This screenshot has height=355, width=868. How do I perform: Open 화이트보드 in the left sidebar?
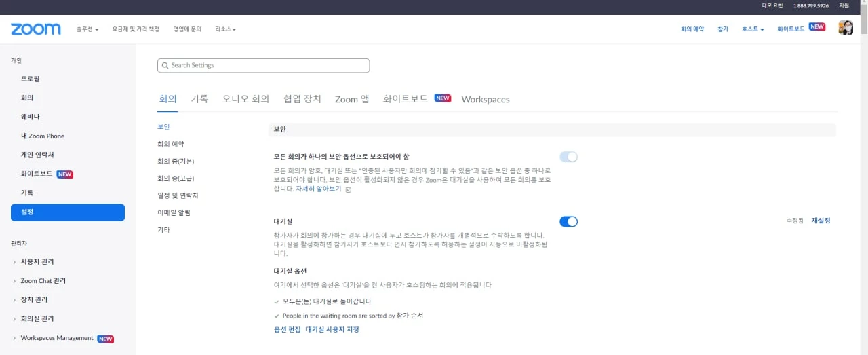point(37,174)
